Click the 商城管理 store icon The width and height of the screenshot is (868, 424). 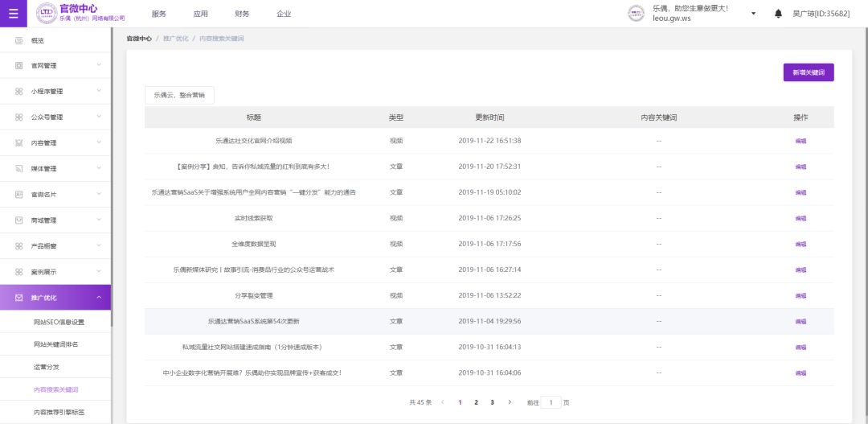click(19, 220)
